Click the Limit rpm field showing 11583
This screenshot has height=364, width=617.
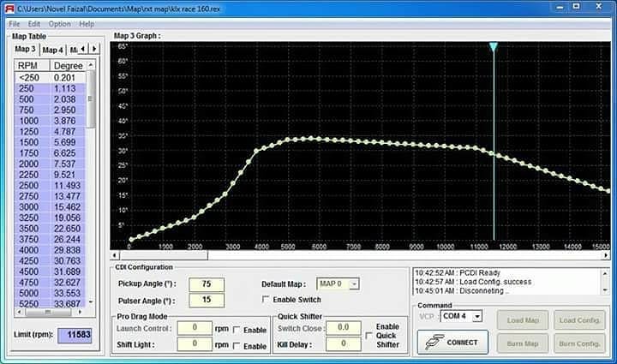(75, 335)
